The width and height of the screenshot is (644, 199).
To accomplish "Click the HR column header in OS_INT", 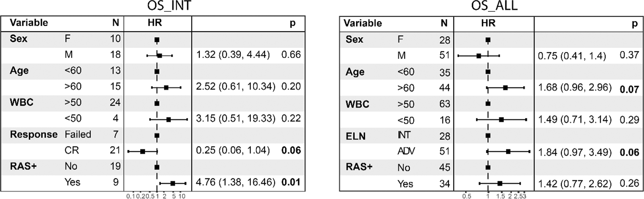I will point(155,23).
